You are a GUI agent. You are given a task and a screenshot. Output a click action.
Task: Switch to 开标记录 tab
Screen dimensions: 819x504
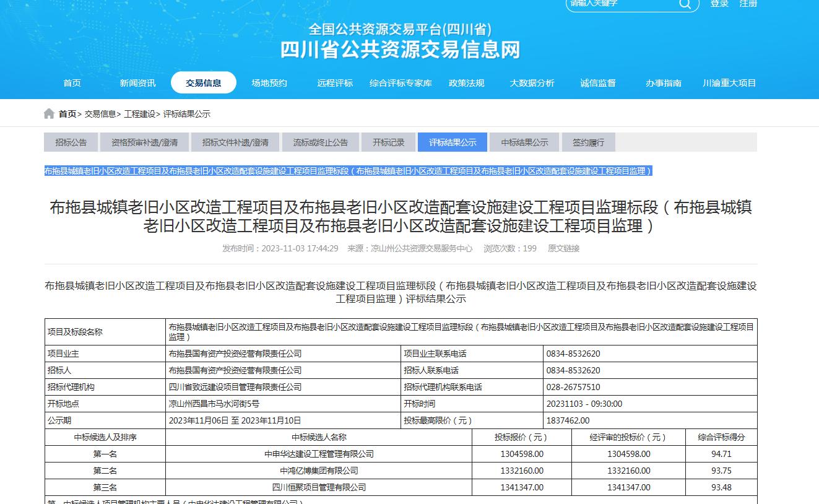tap(388, 142)
